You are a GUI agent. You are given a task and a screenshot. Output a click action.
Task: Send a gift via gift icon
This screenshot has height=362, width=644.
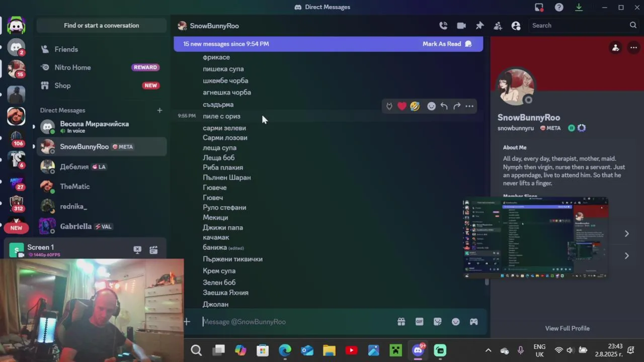[x=401, y=322]
